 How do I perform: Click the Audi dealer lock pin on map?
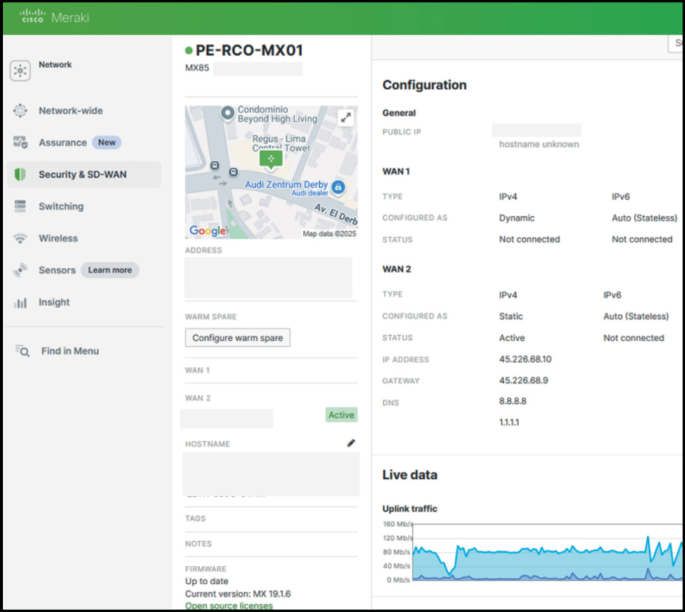[x=338, y=187]
